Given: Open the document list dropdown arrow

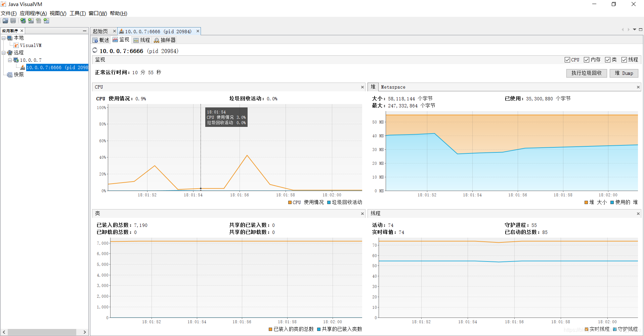Looking at the screenshot, I should [x=635, y=30].
